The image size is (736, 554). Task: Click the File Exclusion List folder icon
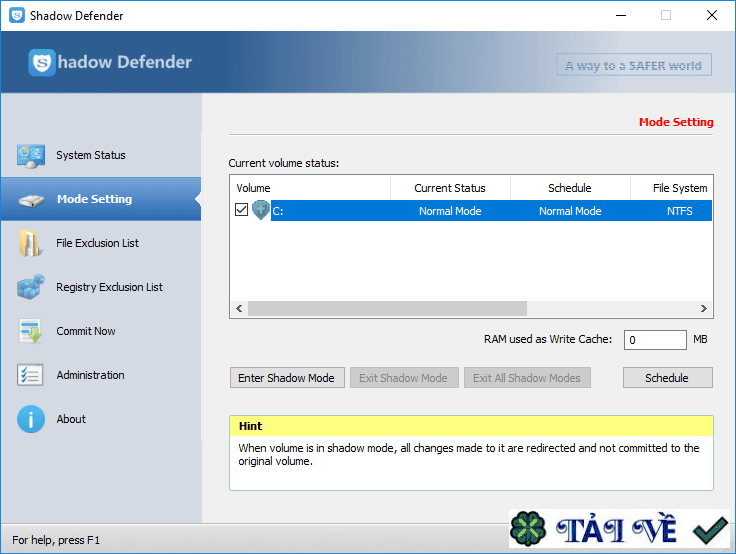coord(31,244)
